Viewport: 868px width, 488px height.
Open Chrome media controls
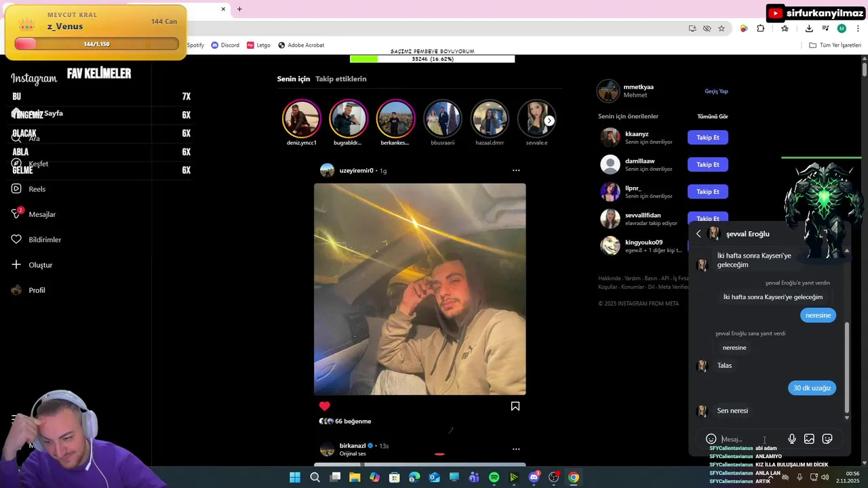point(825,28)
